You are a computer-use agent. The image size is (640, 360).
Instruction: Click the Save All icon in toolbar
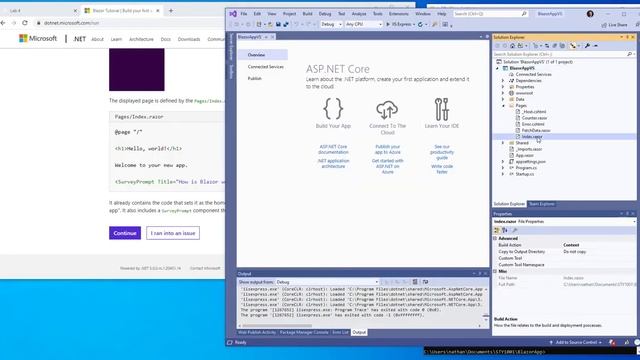(286, 24)
